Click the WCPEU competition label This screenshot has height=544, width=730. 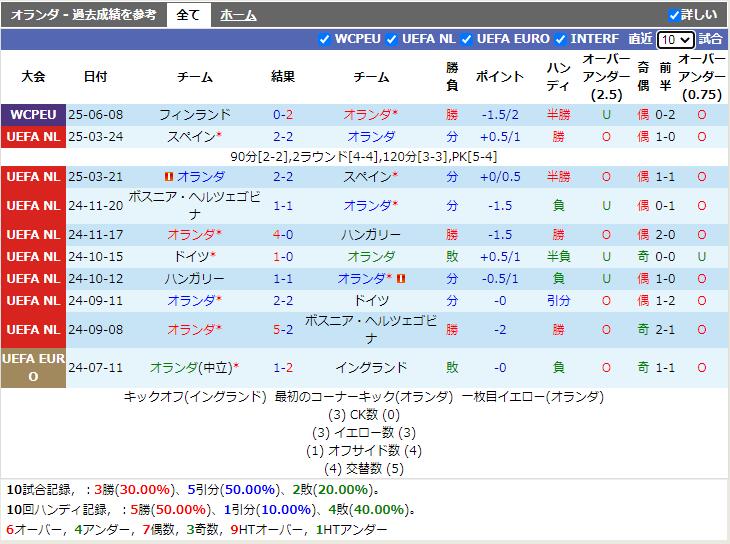pos(33,115)
